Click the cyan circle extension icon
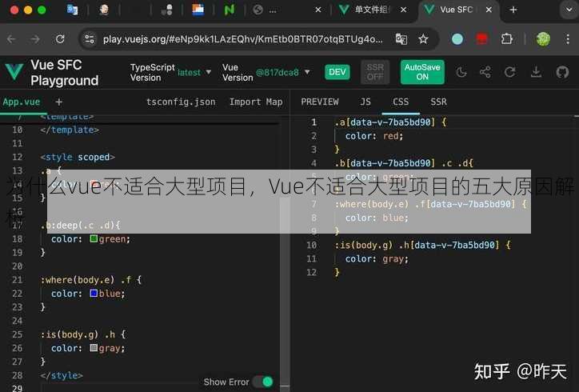The image size is (579, 392). point(457,38)
